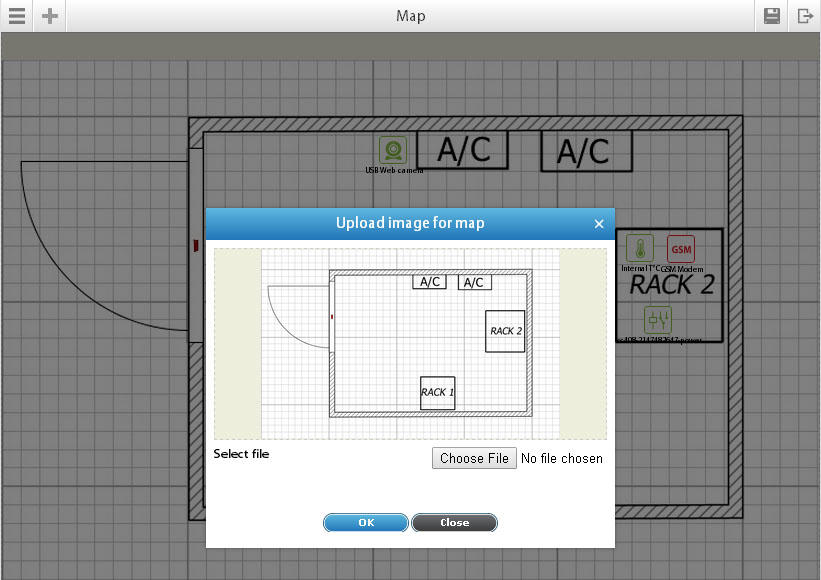
Task: Select the power sensor icon in Rack 2
Action: 658,319
